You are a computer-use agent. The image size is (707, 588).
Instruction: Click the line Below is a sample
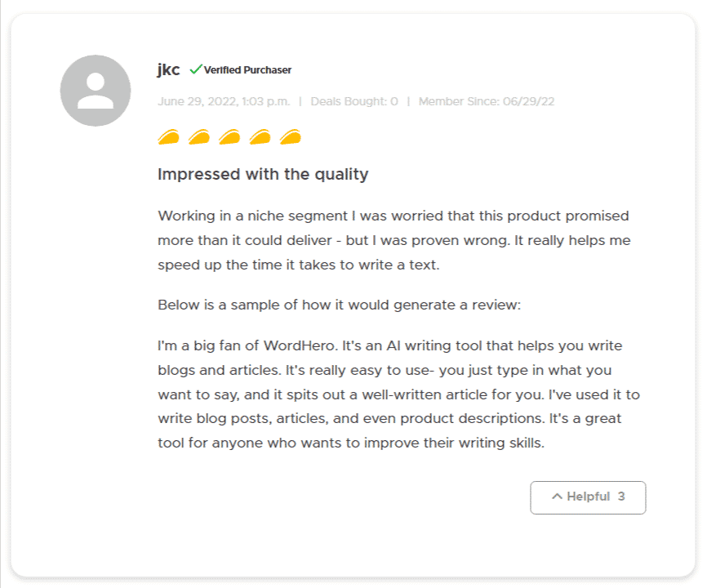(340, 305)
